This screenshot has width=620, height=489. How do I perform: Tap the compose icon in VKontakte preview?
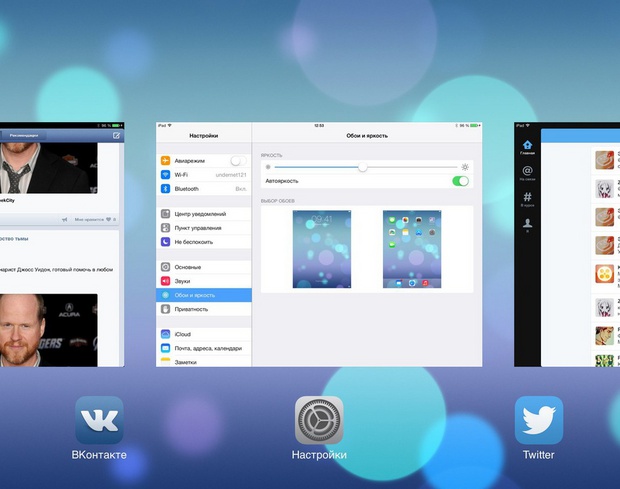point(116,135)
